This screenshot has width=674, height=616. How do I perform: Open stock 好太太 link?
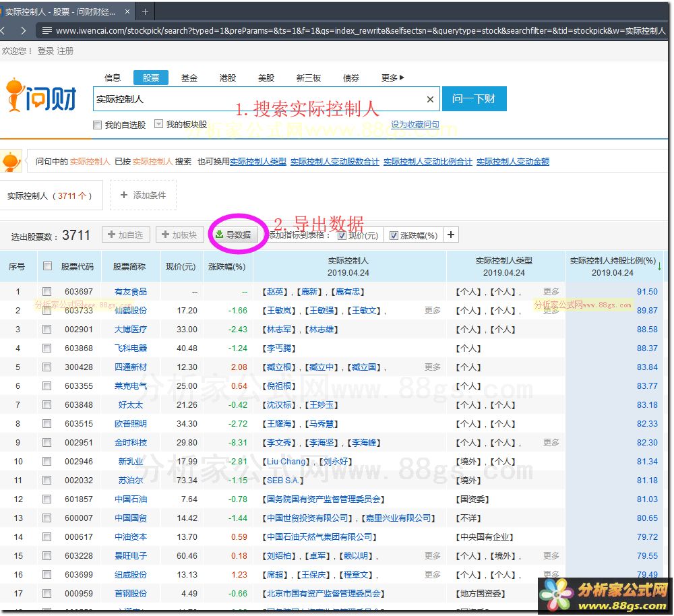coord(131,405)
